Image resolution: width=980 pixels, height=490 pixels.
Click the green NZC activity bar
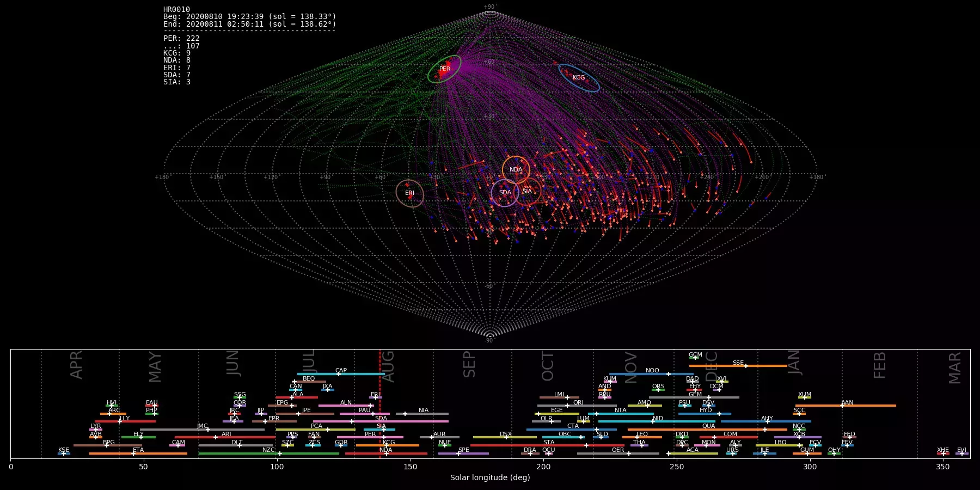pos(268,454)
